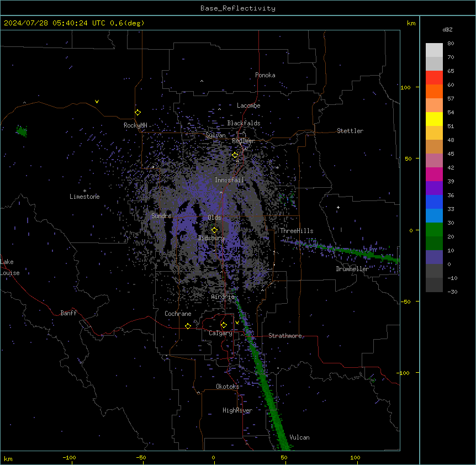Click the -30 value at the legend bottom
476x465 pixels.
pos(452,292)
